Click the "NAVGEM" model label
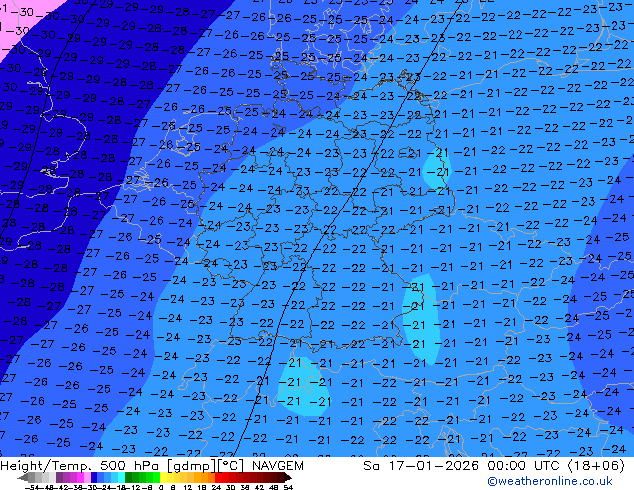The height and width of the screenshot is (490, 634). (277, 466)
